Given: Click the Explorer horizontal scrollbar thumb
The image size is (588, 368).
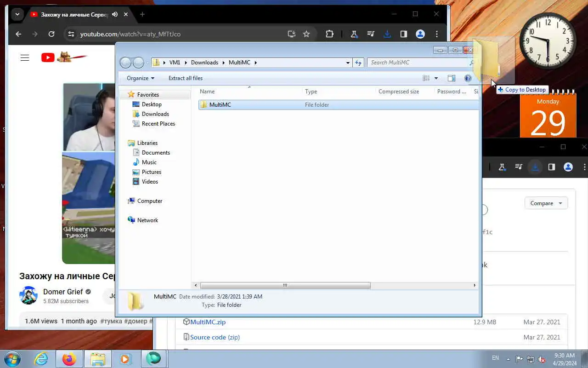Looking at the screenshot, I should click(285, 285).
